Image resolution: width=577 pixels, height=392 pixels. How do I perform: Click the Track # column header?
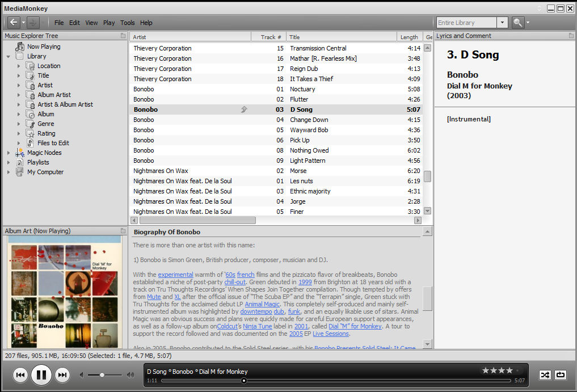[271, 37]
